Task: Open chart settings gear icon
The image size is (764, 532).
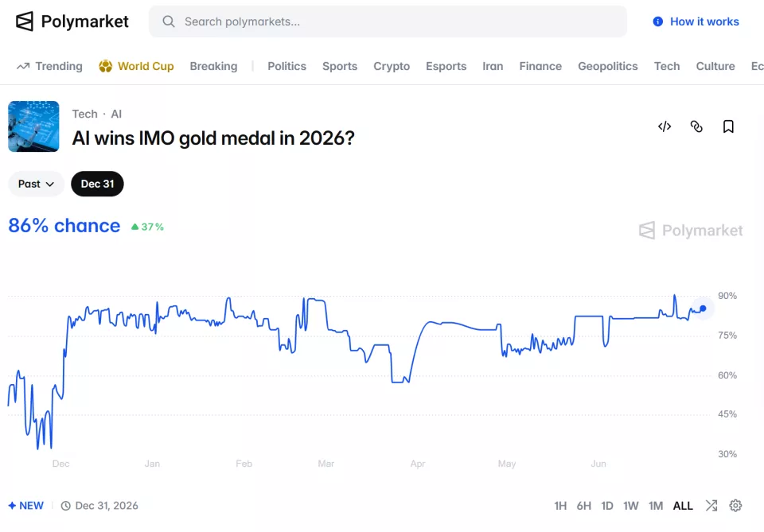Action: pyautogui.click(x=735, y=506)
